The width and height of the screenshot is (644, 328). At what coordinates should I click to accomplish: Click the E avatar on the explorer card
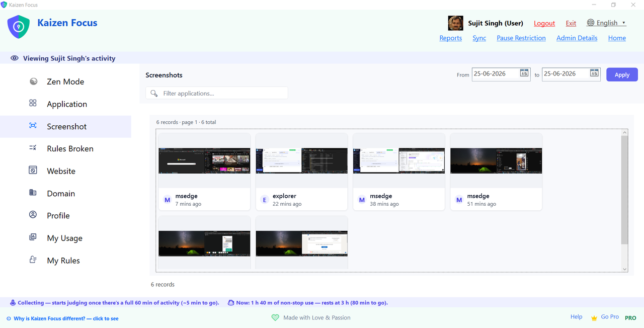265,200
